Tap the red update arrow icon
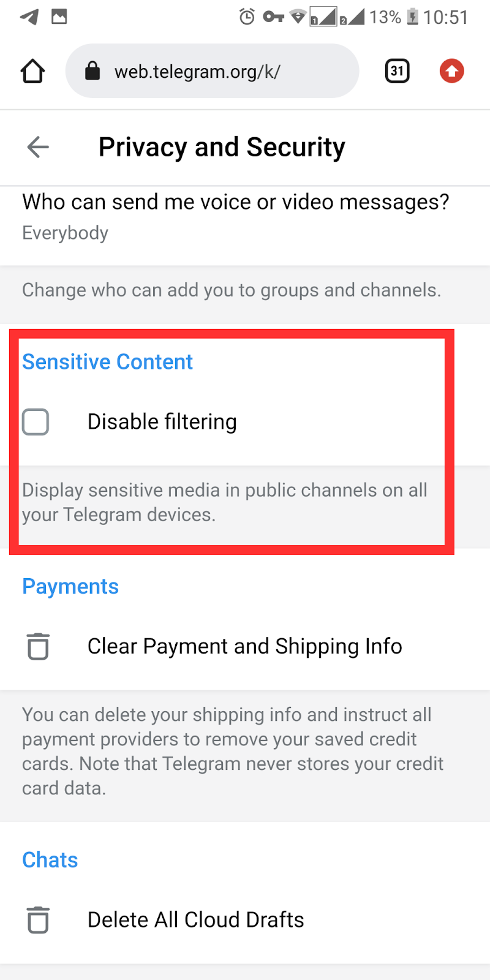 pos(451,71)
